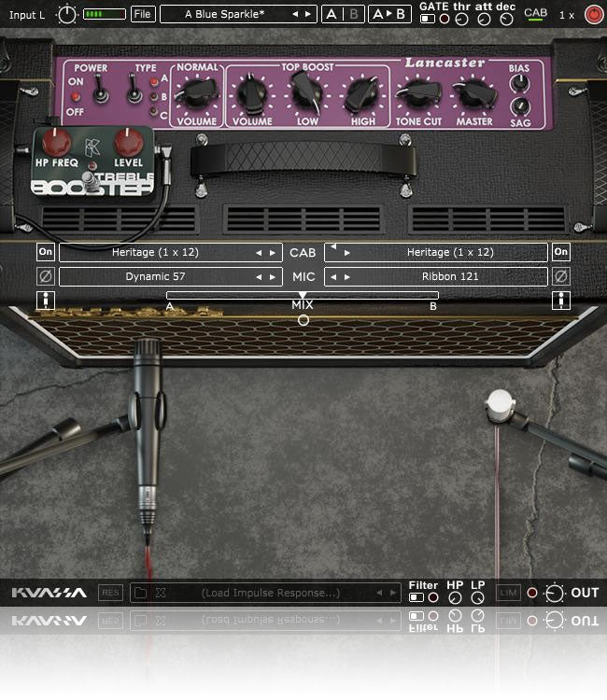Screen dimensions: 607x700
Task: Click the LP filter knob
Action: [477, 597]
